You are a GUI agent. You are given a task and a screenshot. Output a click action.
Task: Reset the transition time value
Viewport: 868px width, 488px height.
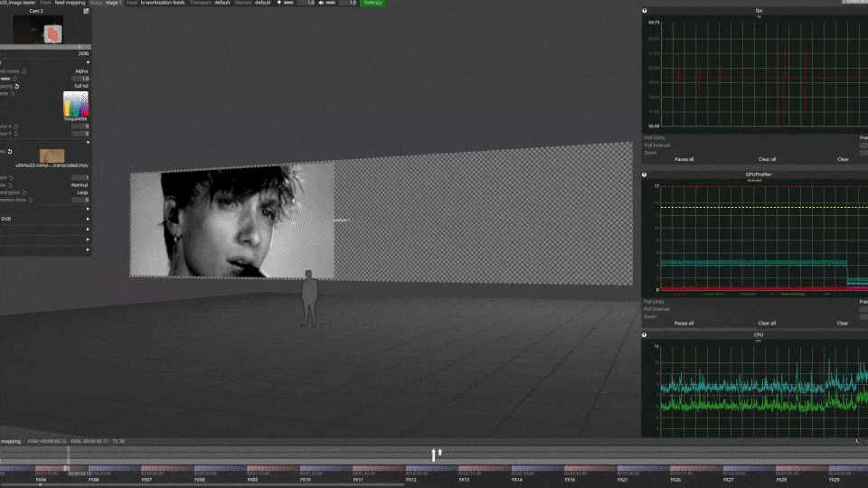coord(31,200)
